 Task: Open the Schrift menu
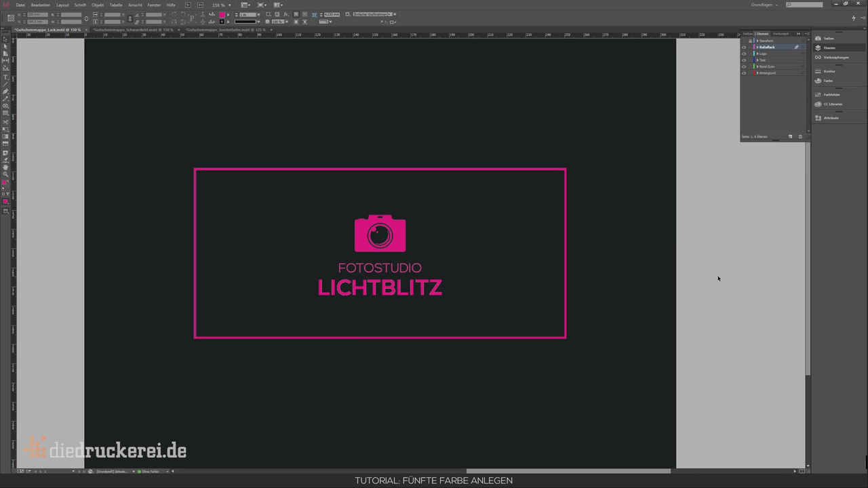tap(81, 5)
